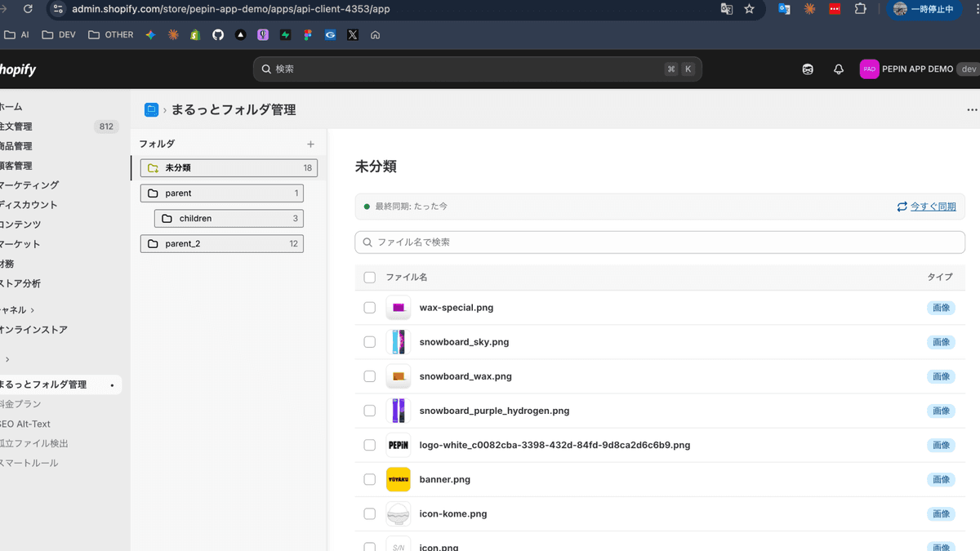980x551 pixels.
Task: Click the snowboard_sky.png thumbnail
Action: [x=398, y=342]
